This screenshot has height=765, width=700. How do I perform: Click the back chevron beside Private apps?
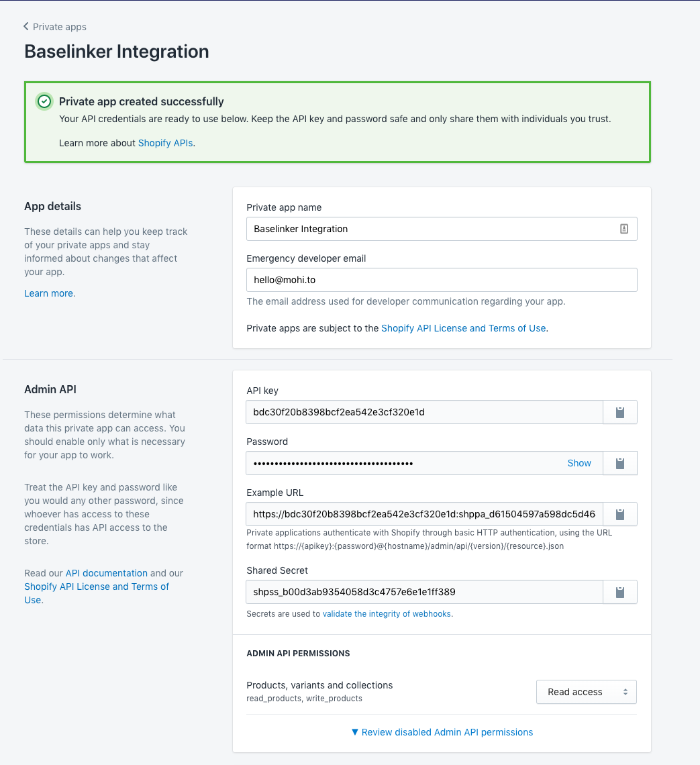click(25, 27)
